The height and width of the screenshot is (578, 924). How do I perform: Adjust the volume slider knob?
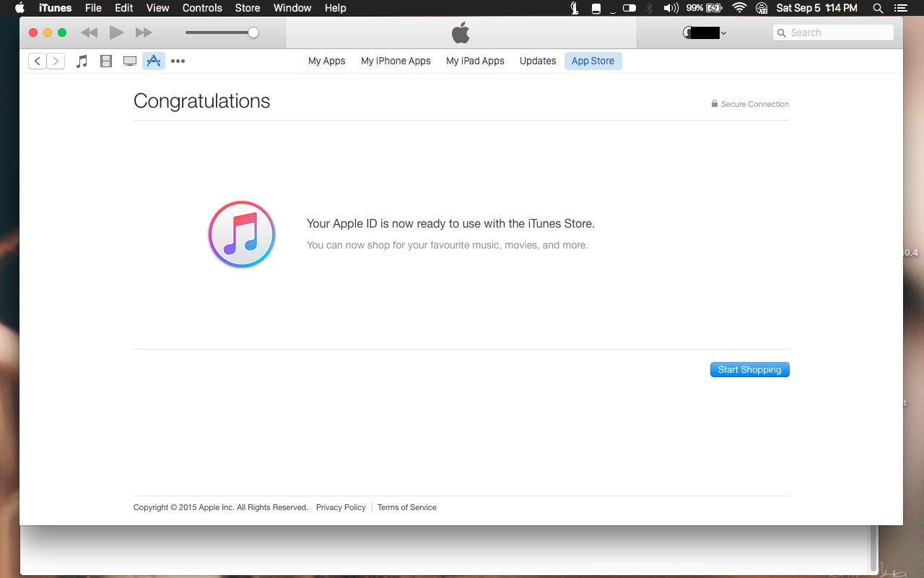tap(253, 33)
